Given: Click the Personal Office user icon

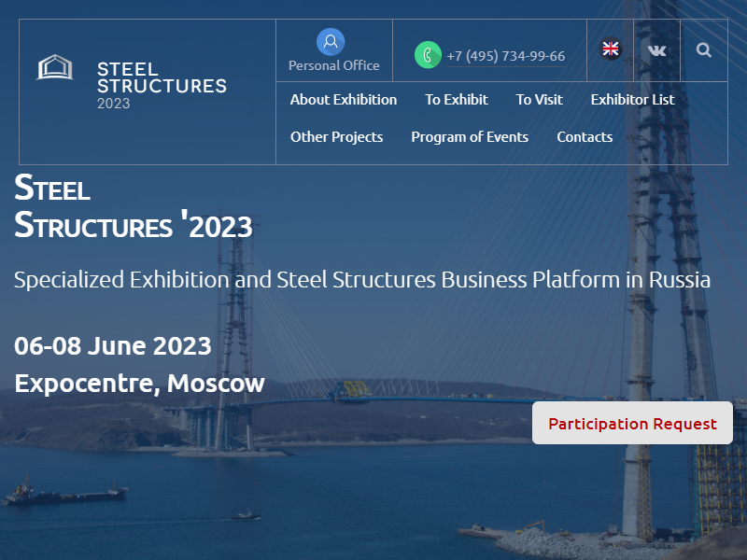Looking at the screenshot, I should click(x=331, y=42).
